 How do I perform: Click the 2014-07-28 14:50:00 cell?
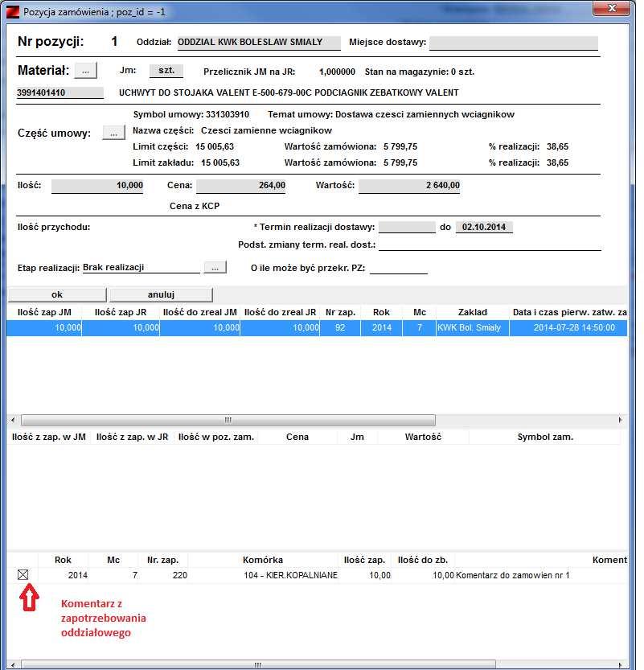568,327
